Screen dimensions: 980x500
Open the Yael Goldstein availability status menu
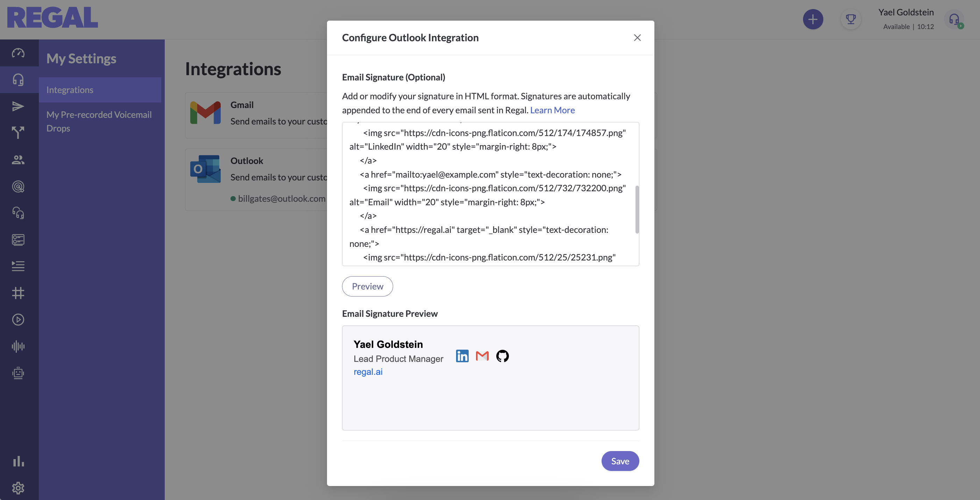coord(906,19)
